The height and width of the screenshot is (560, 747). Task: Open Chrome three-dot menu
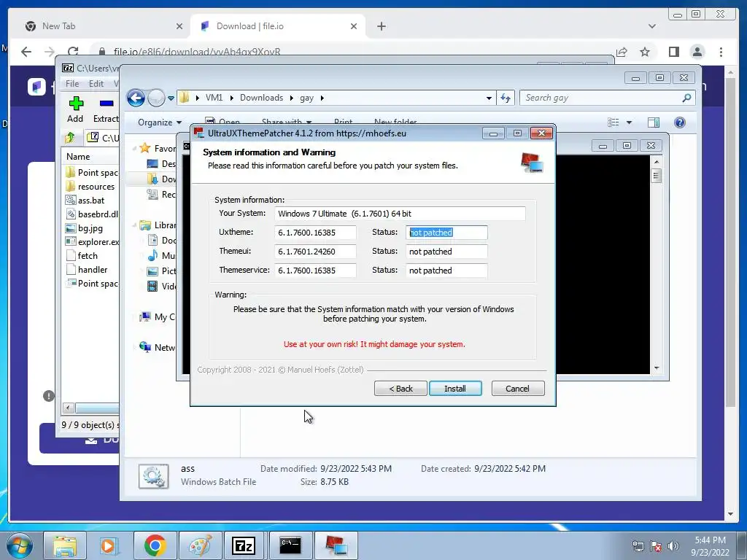pos(721,52)
